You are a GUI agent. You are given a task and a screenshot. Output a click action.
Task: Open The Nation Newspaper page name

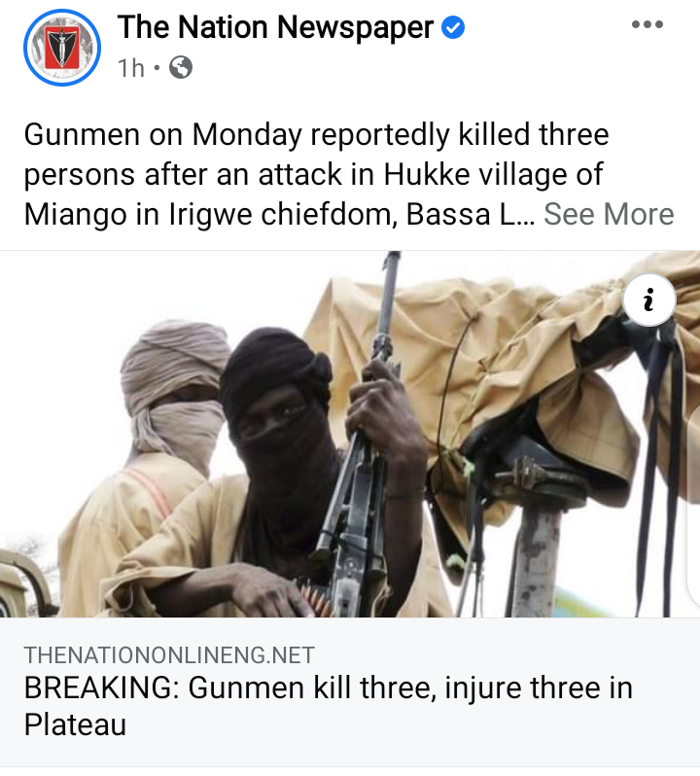[275, 27]
